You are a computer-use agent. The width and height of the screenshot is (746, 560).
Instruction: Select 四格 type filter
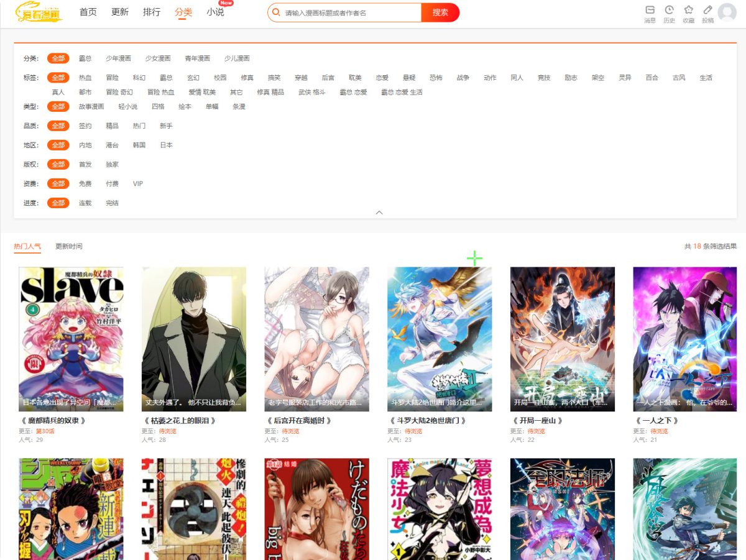pos(158,107)
